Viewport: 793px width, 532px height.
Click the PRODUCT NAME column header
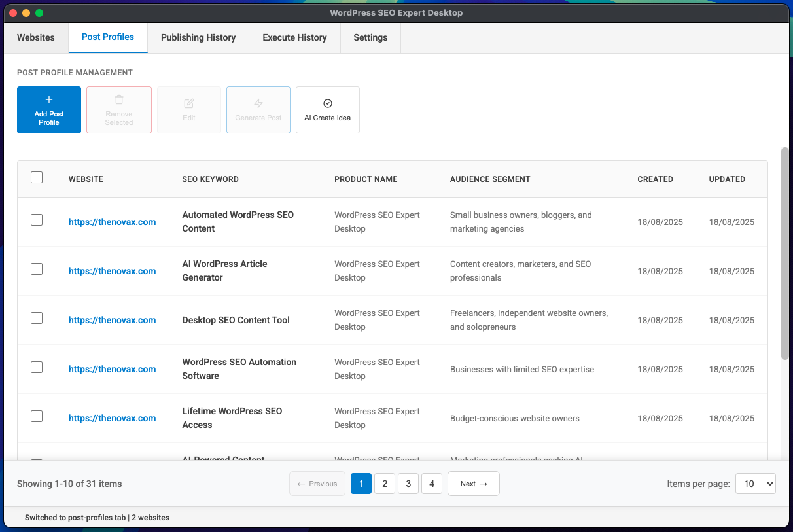pos(366,179)
